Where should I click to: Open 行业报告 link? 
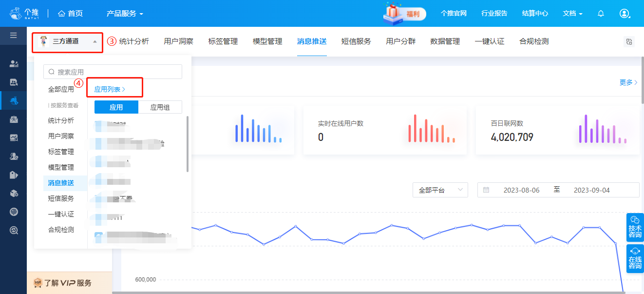pyautogui.click(x=494, y=14)
